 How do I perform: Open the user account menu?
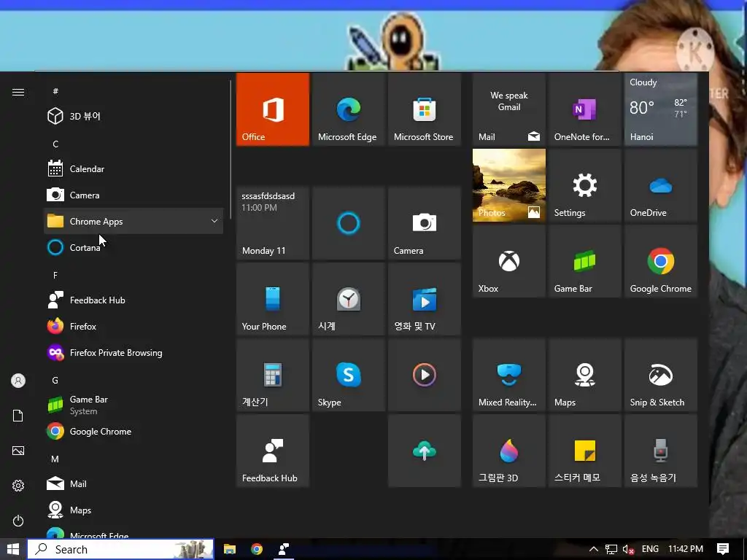18,381
